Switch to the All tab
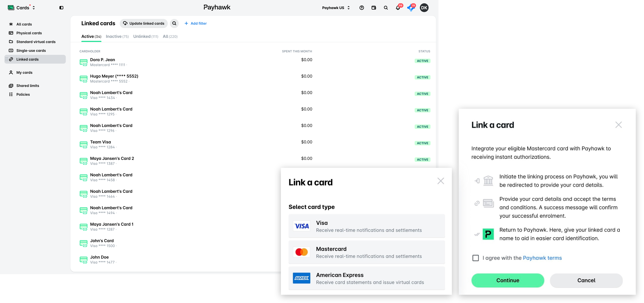This screenshot has height=303, width=644. (x=170, y=36)
